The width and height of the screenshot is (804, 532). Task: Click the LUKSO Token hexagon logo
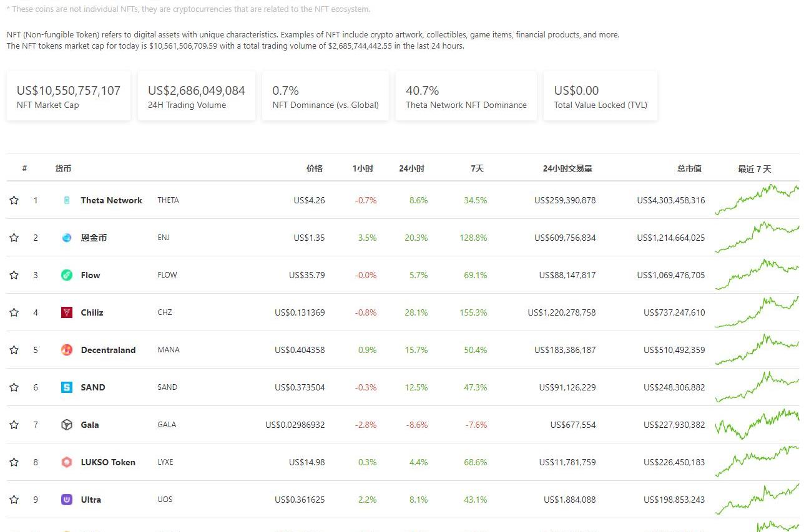(67, 462)
